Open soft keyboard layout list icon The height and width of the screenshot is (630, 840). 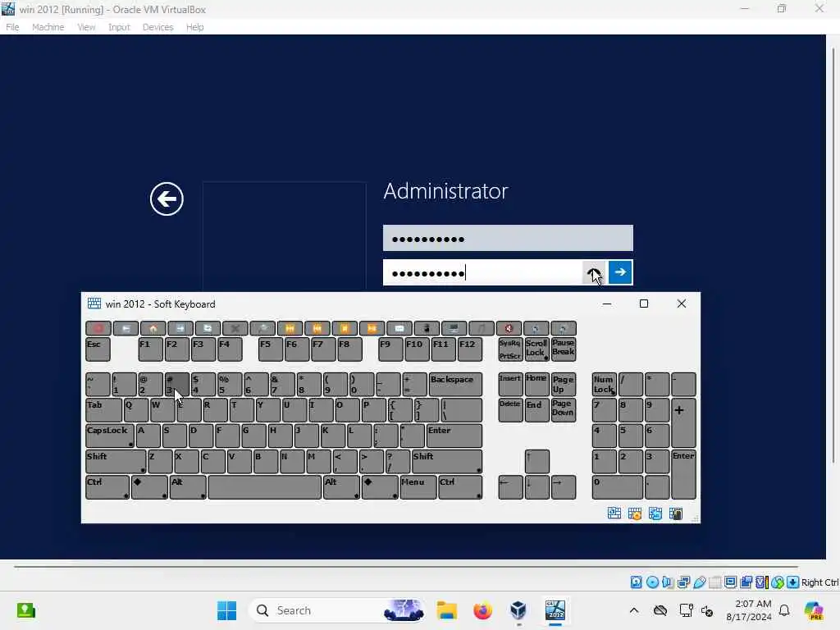pyautogui.click(x=614, y=514)
